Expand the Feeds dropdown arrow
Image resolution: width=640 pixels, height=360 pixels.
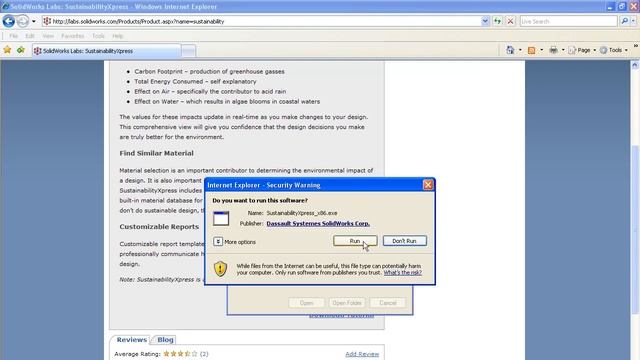[542, 50]
